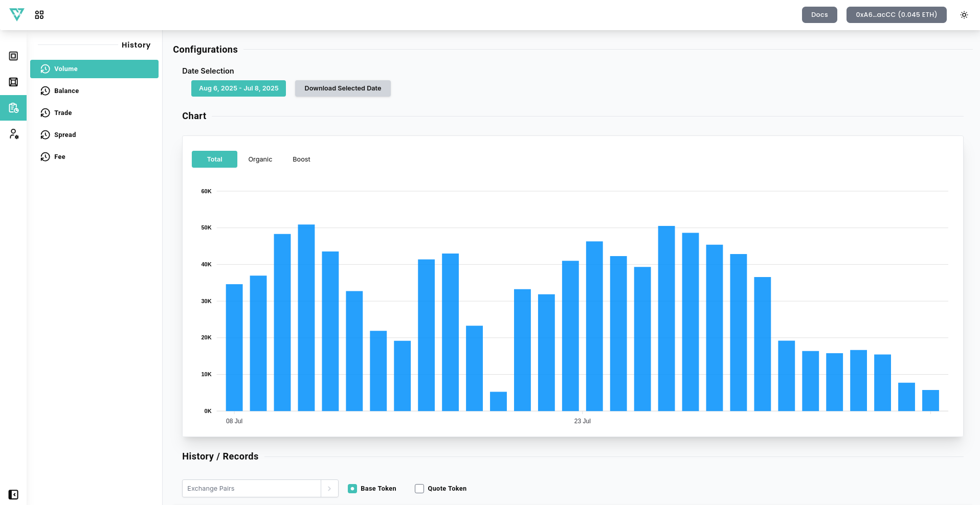Open the first sidebar square panel icon
The image size is (980, 505).
pyautogui.click(x=14, y=56)
